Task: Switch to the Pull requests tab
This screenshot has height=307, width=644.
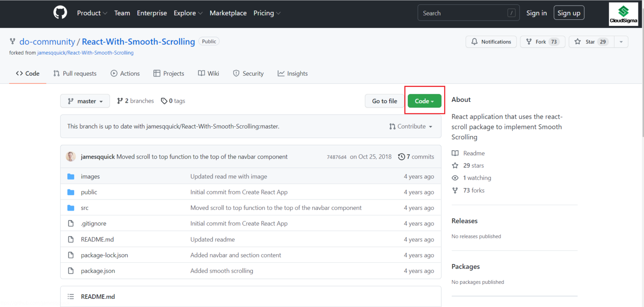Action: tap(75, 74)
